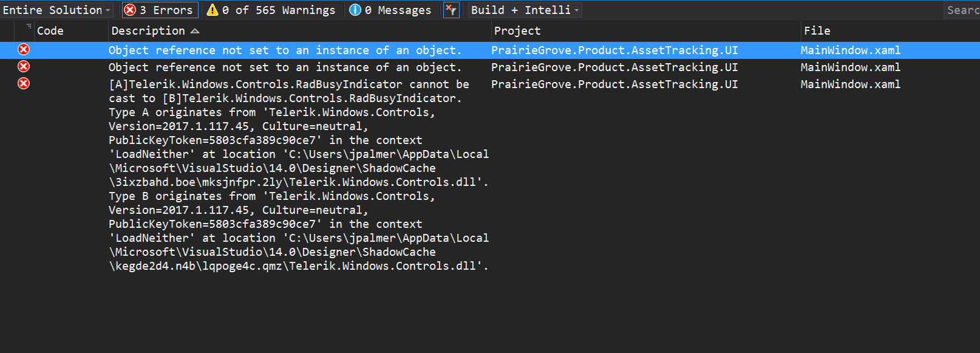Open the Entire Solution scope dropdown
The width and height of the screenshot is (980, 353).
57,10
